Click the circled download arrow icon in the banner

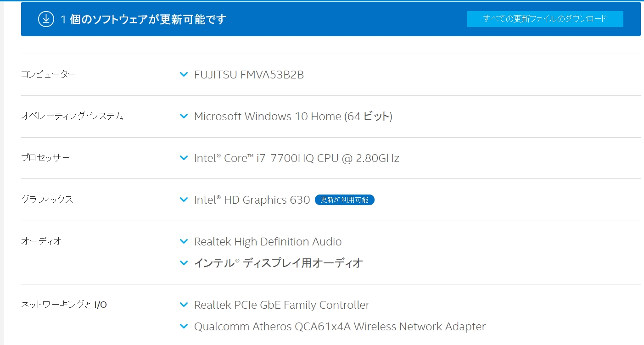coord(46,19)
